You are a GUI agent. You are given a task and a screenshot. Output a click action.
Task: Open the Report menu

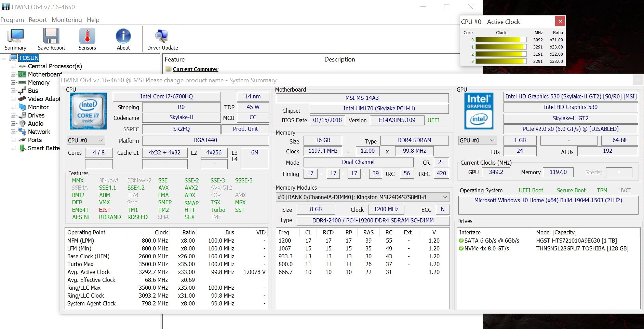pyautogui.click(x=38, y=20)
